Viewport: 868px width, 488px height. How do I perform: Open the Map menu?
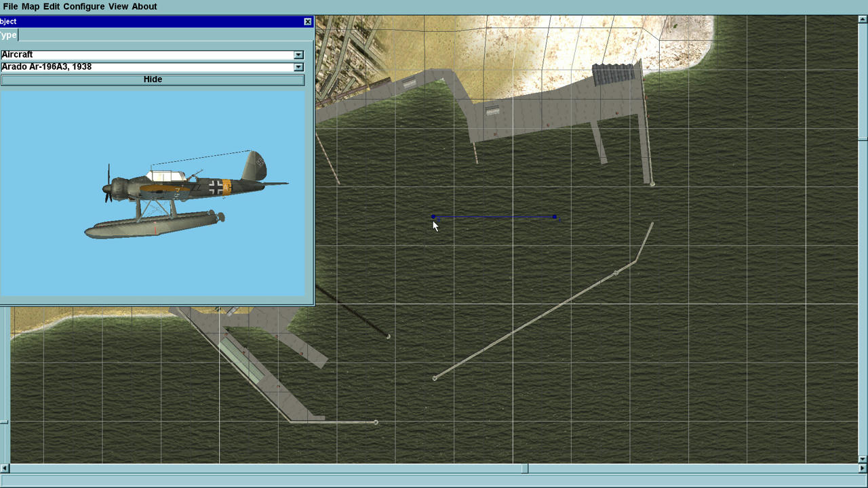coord(31,6)
